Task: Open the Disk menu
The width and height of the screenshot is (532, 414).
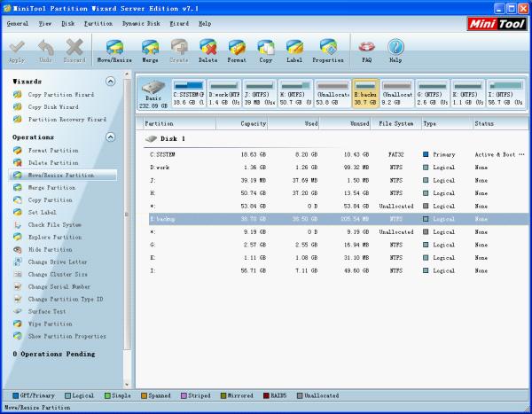Action: pyautogui.click(x=68, y=24)
